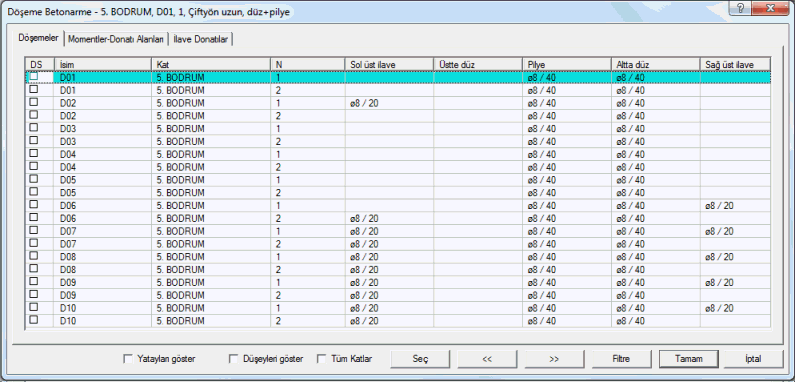Click the Pilye column header
This screenshot has height=382, width=795.
[x=566, y=64]
